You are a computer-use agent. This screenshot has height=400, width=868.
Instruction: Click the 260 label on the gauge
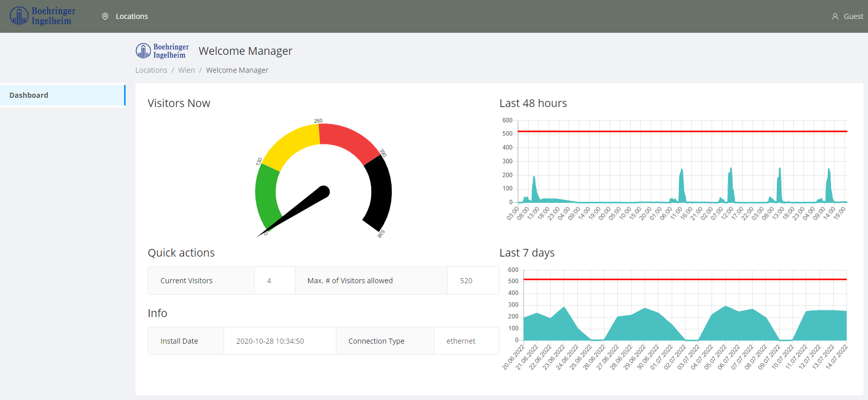tap(318, 121)
